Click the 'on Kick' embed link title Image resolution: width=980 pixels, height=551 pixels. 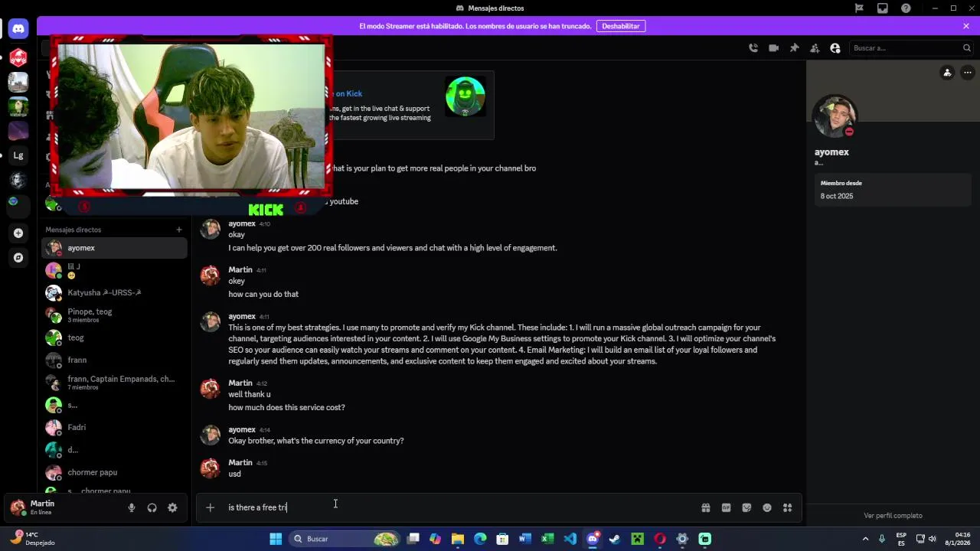tap(348, 93)
